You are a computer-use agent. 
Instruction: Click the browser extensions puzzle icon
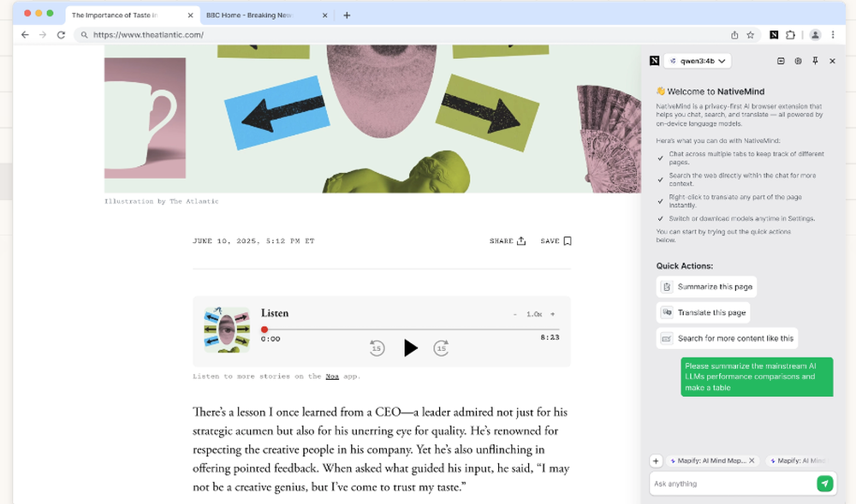(x=792, y=35)
